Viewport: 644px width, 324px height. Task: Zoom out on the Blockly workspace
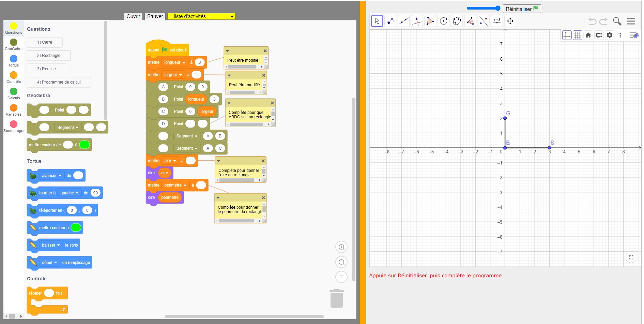(341, 262)
